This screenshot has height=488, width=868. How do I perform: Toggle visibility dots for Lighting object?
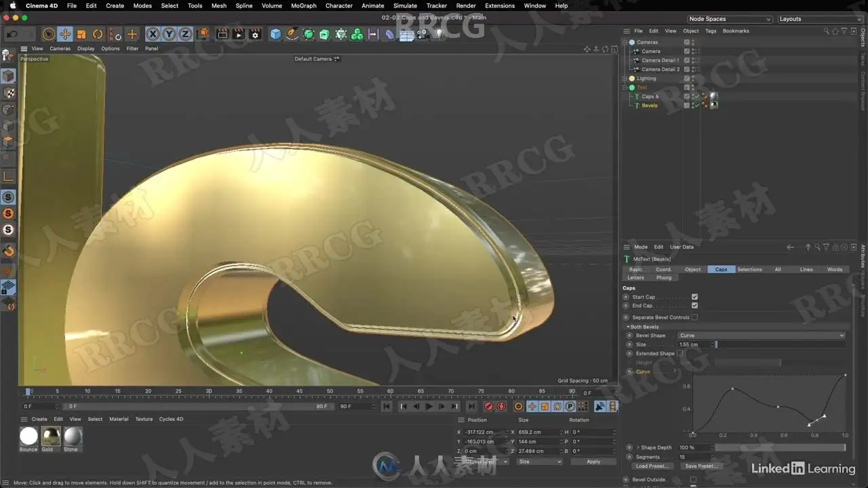click(694, 78)
